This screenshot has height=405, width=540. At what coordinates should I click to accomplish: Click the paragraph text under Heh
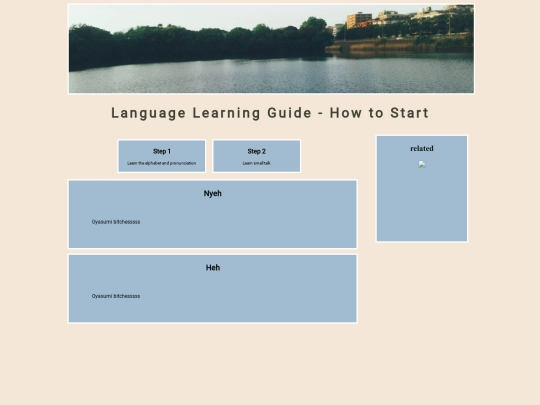point(116,296)
